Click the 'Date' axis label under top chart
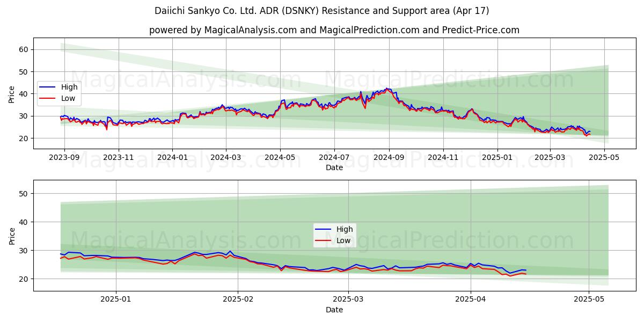Screen dimensions: 644x322 334,168
